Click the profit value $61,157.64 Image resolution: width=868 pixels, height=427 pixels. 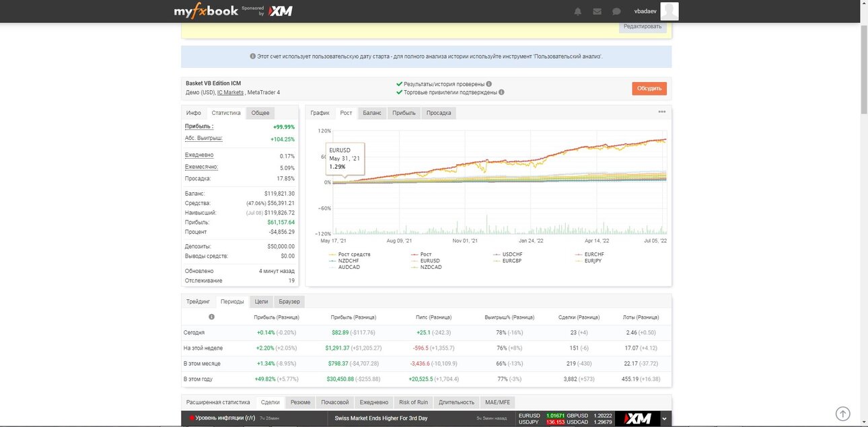tap(281, 222)
